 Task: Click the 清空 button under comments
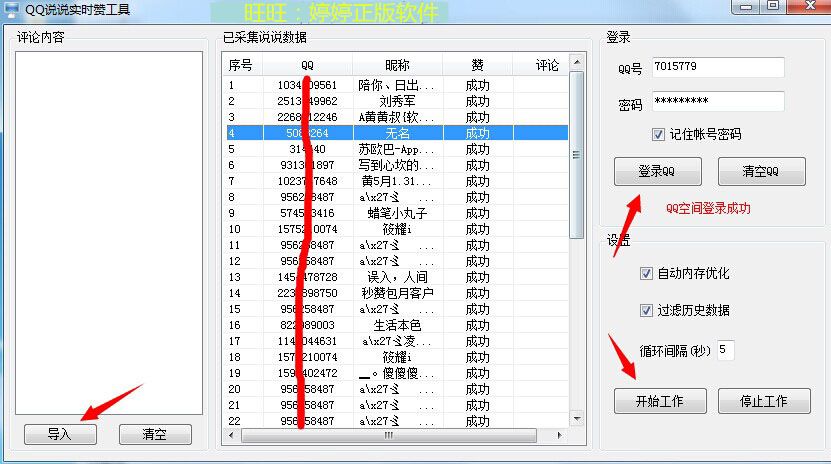pyautogui.click(x=155, y=434)
